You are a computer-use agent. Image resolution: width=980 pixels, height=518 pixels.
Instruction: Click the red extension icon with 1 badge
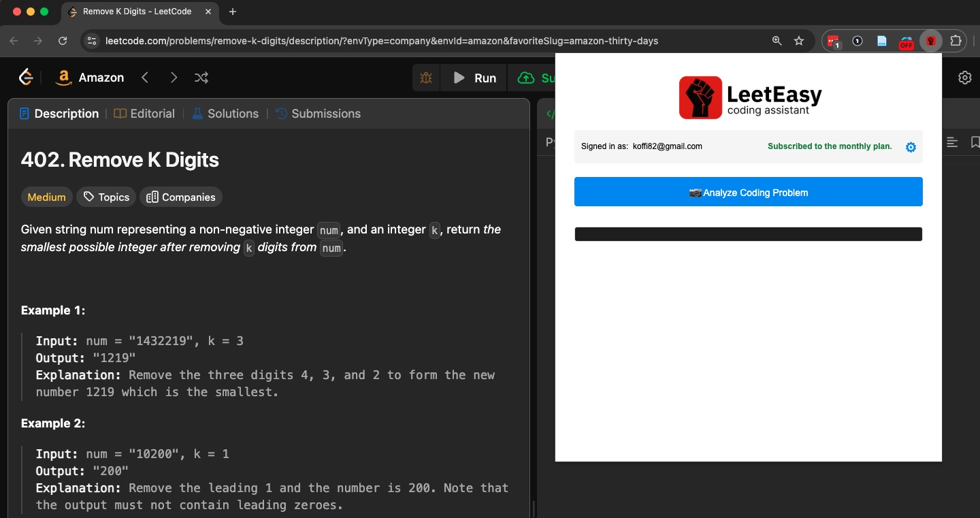(x=833, y=42)
